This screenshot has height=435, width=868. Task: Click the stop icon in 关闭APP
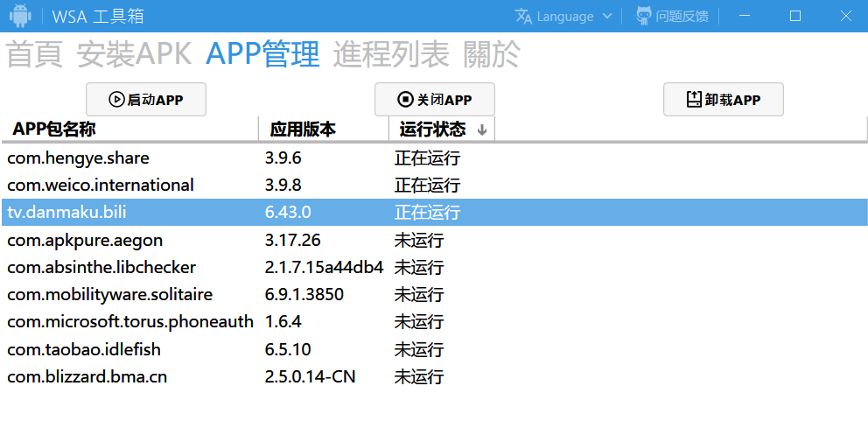pyautogui.click(x=406, y=100)
